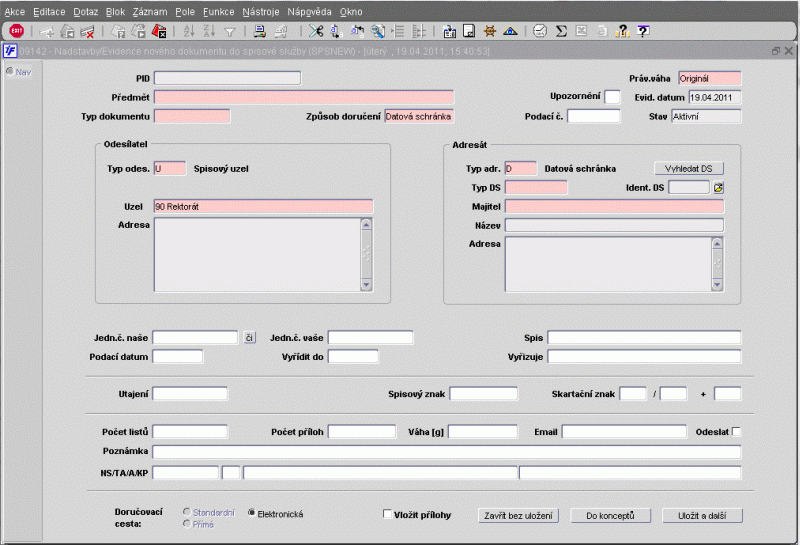The width and height of the screenshot is (800, 545).
Task: Click the up arrow of Adresát Adresa scrollbar
Action: click(x=717, y=243)
